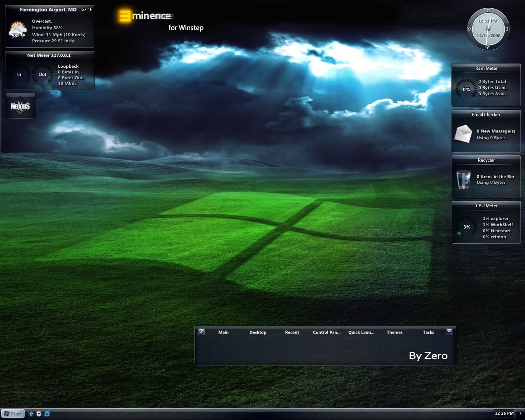This screenshot has width=525, height=420.
Task: Launch Windows Media Player quick launch icon
Action: coord(39,414)
